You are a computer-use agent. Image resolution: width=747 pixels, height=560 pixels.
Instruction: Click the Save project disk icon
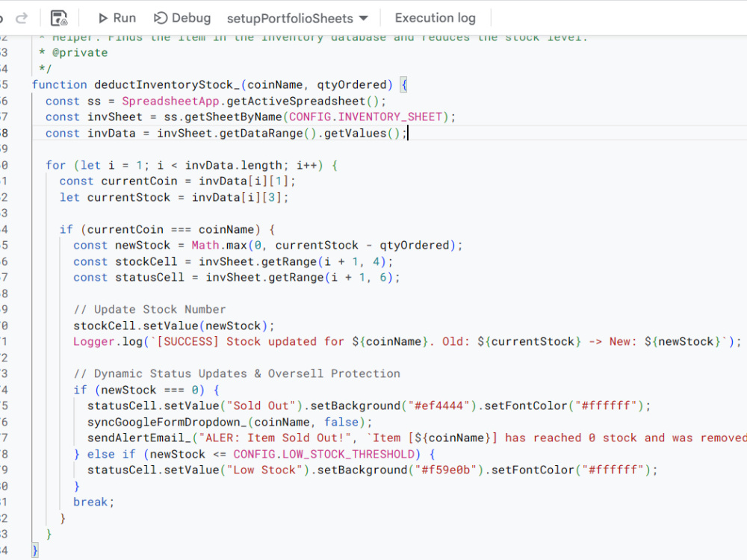[59, 18]
